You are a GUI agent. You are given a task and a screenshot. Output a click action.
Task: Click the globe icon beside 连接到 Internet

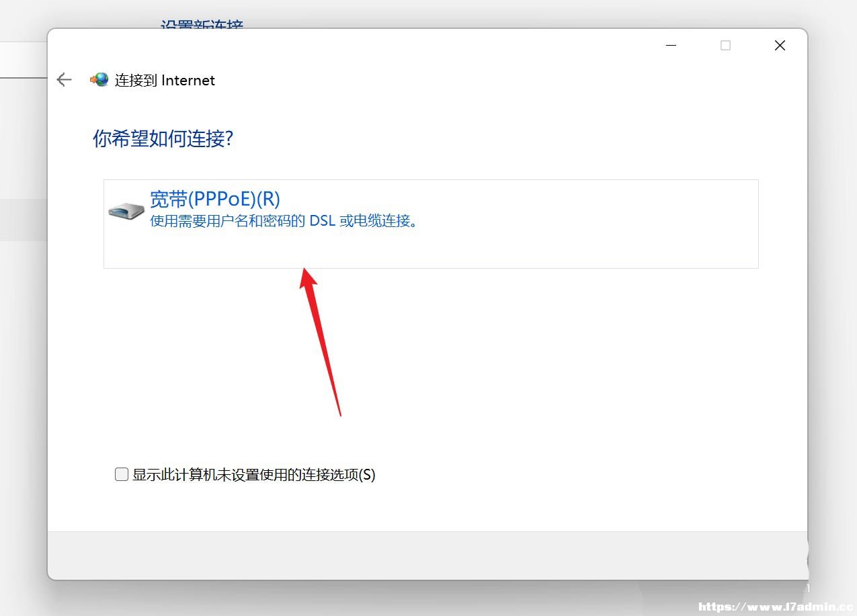coord(99,80)
